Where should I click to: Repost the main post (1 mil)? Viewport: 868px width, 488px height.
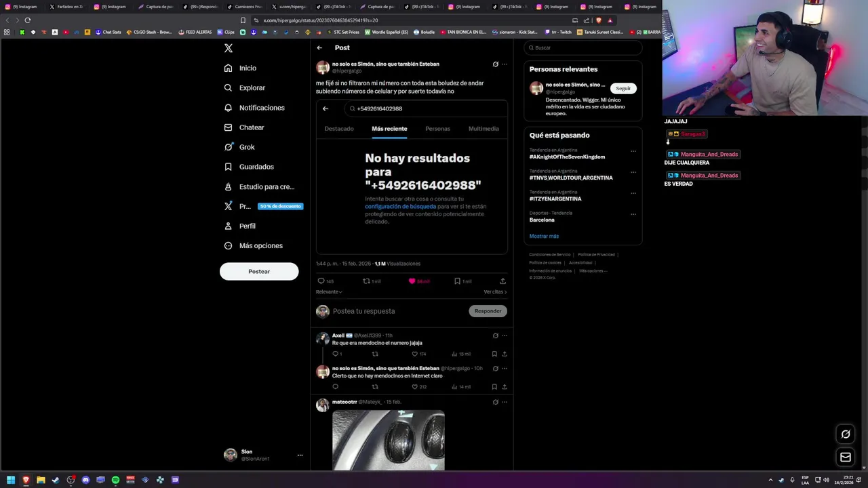coord(372,281)
